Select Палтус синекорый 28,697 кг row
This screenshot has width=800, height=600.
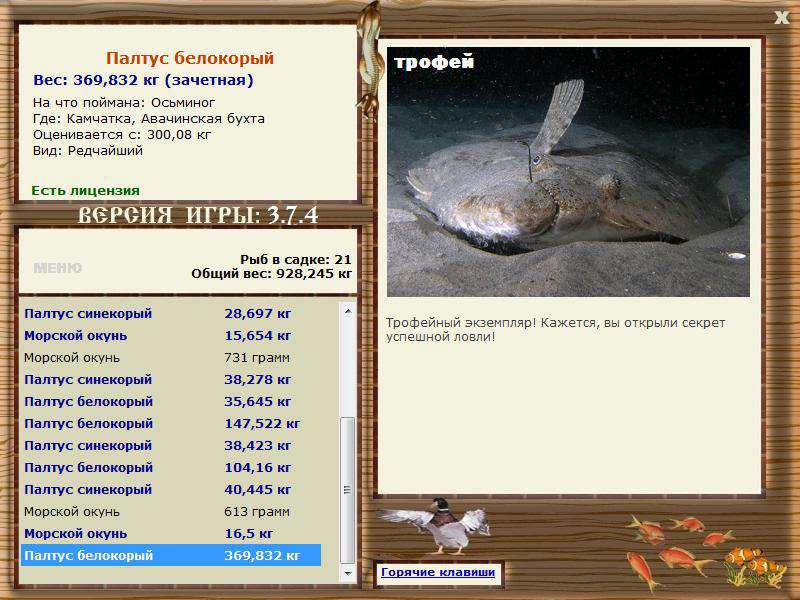(170, 314)
